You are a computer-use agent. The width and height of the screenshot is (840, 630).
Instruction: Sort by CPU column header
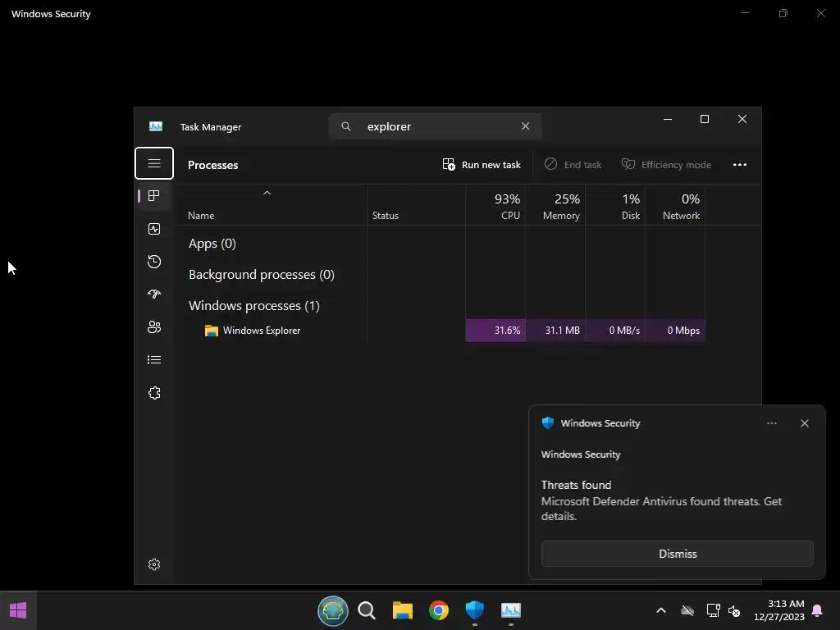tap(495, 206)
